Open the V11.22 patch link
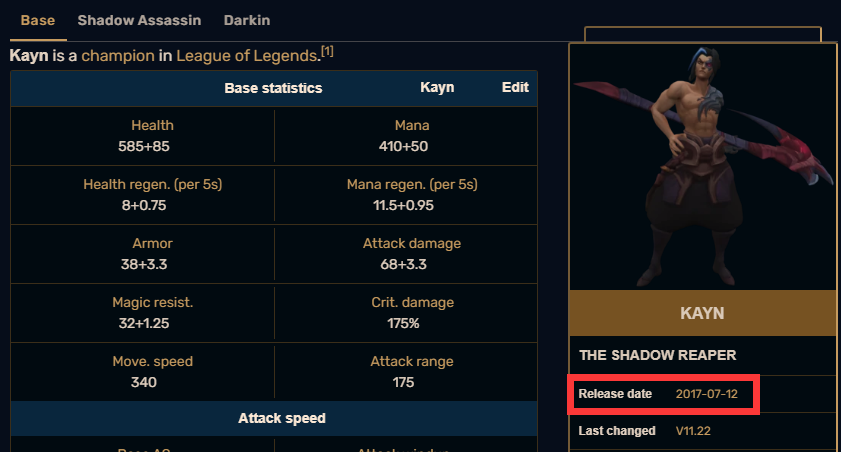This screenshot has height=452, width=841. [x=693, y=431]
